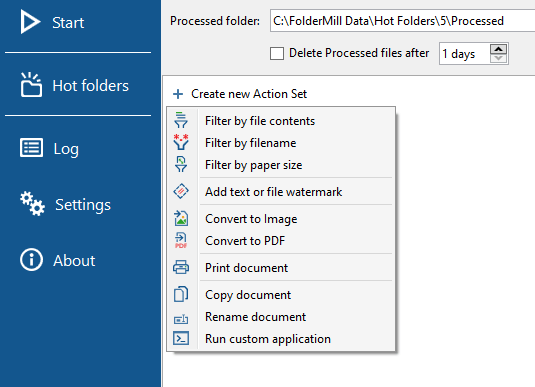
Task: Click the printer icon
Action: [x=181, y=267]
